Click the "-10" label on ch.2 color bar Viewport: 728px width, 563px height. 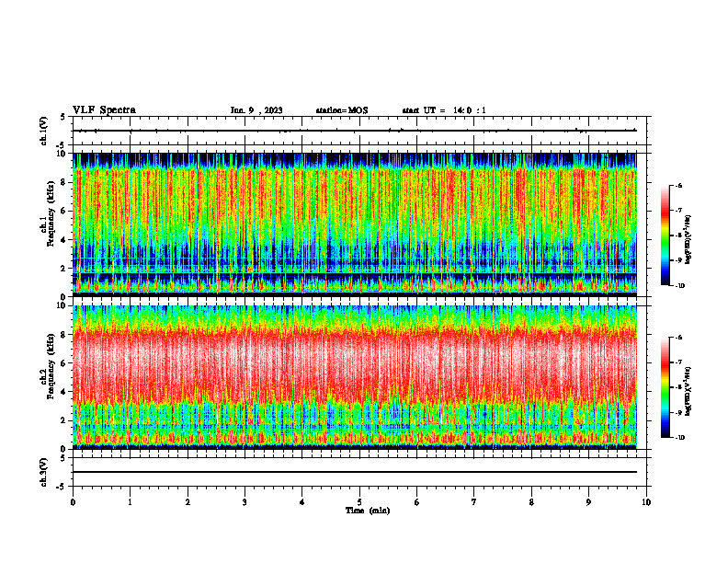point(680,438)
